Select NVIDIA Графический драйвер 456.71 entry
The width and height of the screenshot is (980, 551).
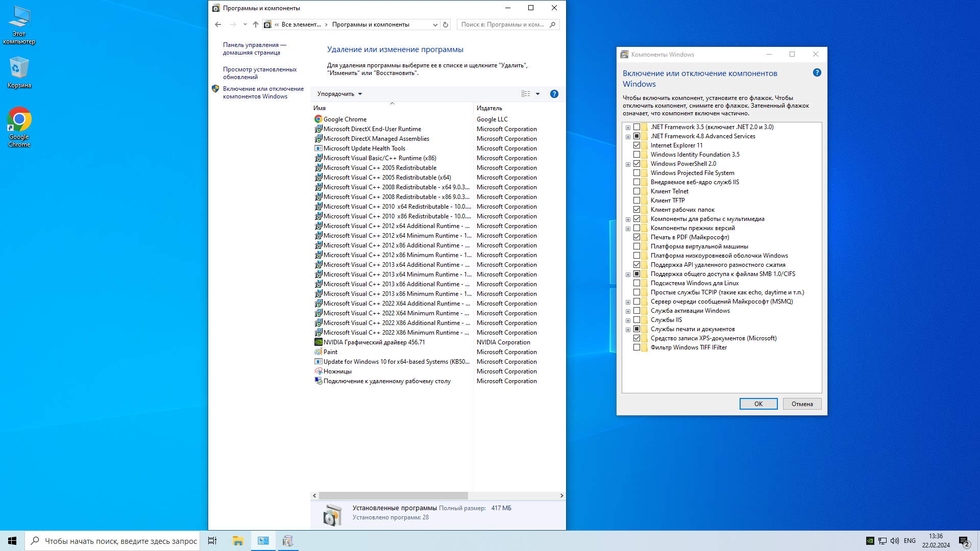point(374,342)
